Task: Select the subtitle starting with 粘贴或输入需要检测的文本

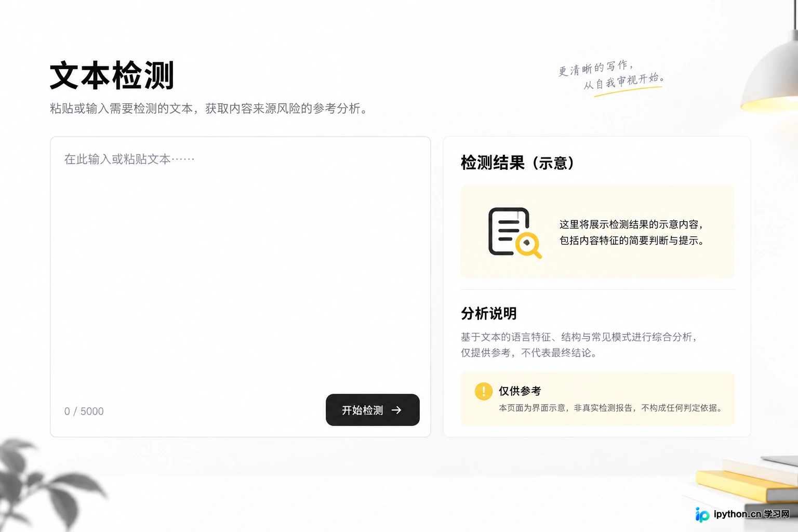Action: click(x=208, y=109)
